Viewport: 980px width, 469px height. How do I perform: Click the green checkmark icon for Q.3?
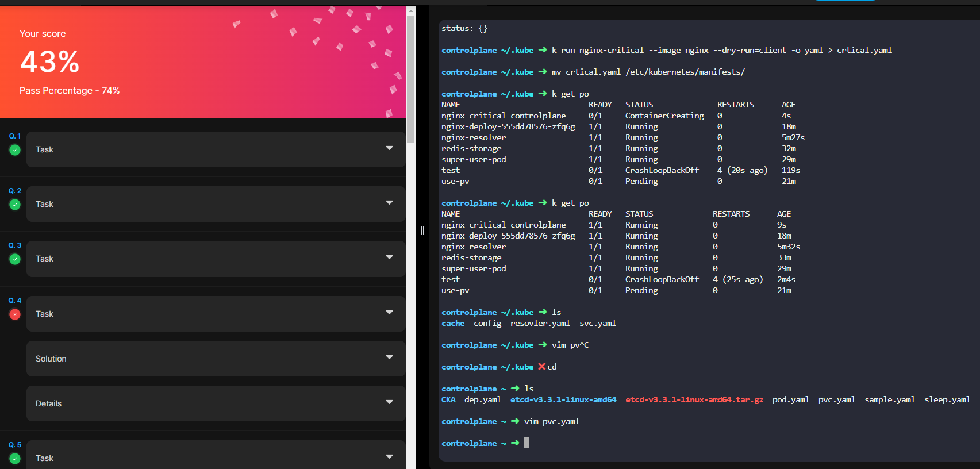[15, 259]
